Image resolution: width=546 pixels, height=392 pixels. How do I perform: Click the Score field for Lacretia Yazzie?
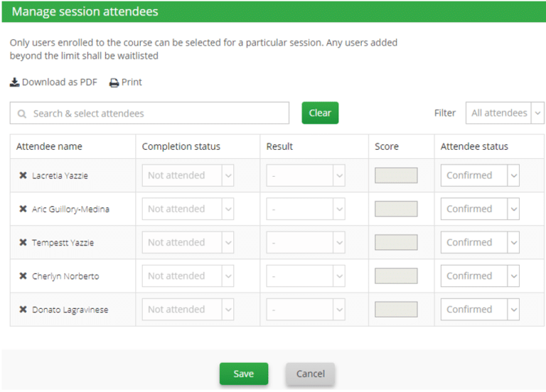[x=396, y=175]
